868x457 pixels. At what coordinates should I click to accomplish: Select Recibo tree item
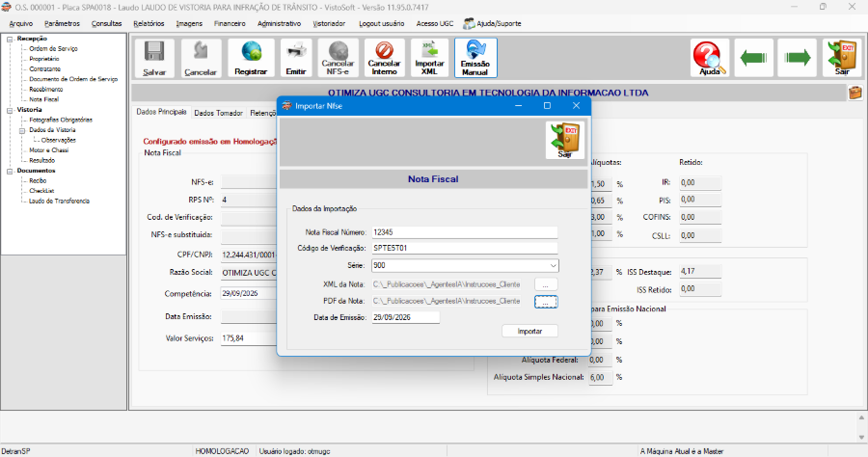point(38,181)
